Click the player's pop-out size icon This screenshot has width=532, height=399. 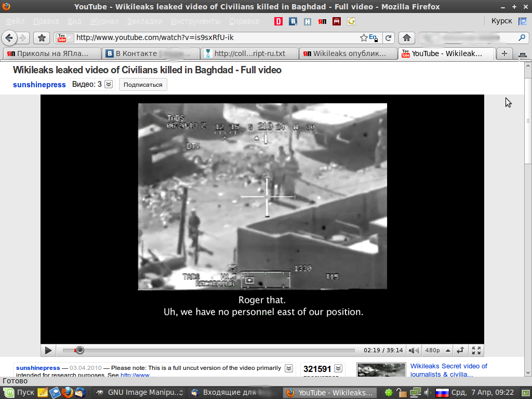point(460,351)
